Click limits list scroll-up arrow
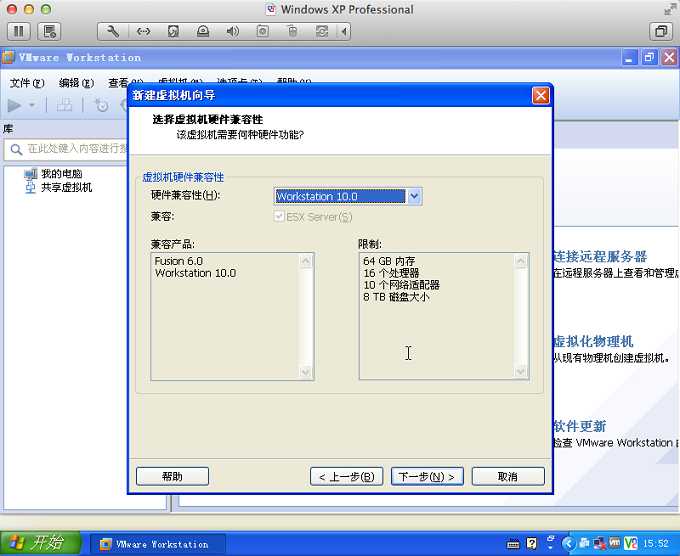This screenshot has height=556, width=680. 521,261
